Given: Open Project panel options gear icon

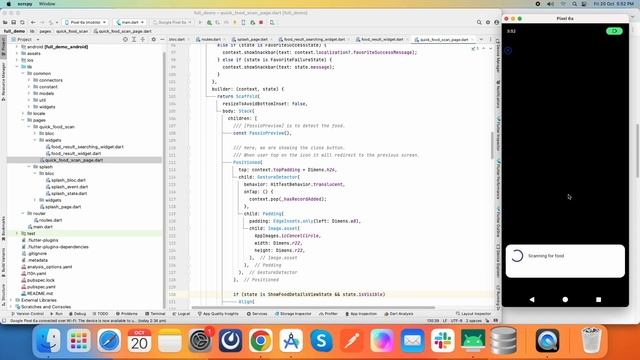Looking at the screenshot, I should 153,40.
